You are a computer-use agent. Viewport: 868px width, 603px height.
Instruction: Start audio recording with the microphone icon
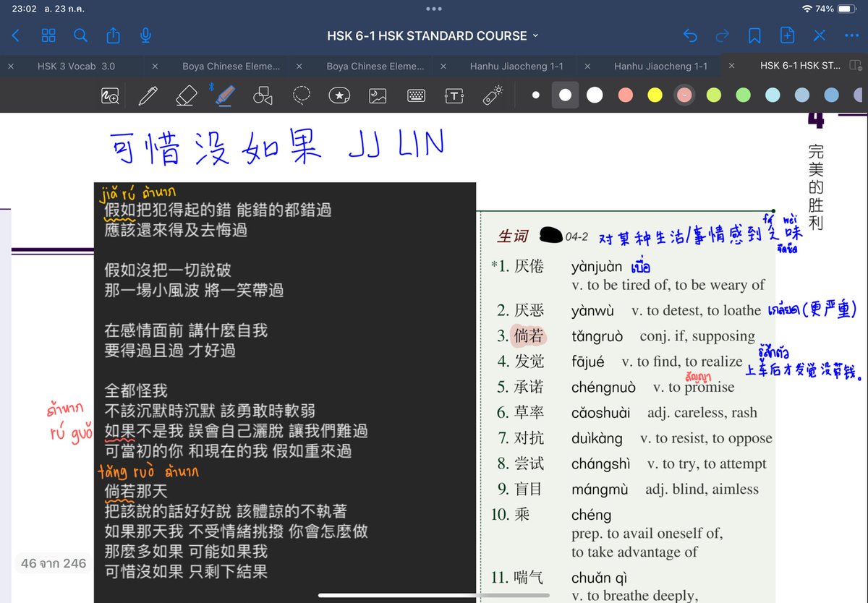145,35
